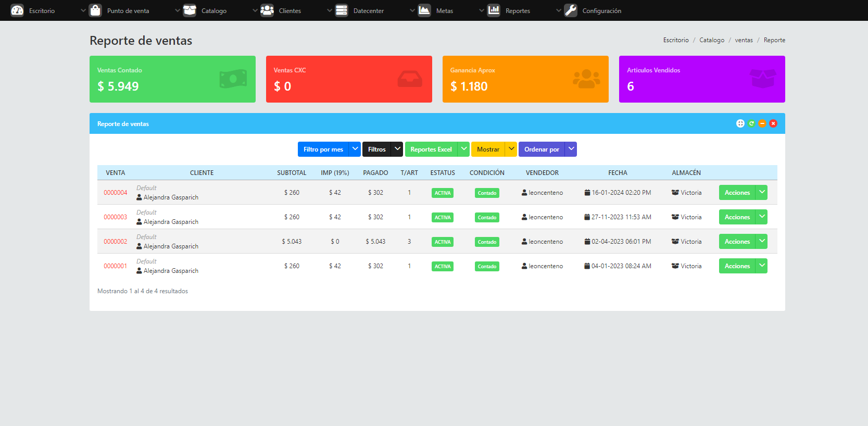This screenshot has width=868, height=426.
Task: Click the VENTA column header
Action: point(116,173)
